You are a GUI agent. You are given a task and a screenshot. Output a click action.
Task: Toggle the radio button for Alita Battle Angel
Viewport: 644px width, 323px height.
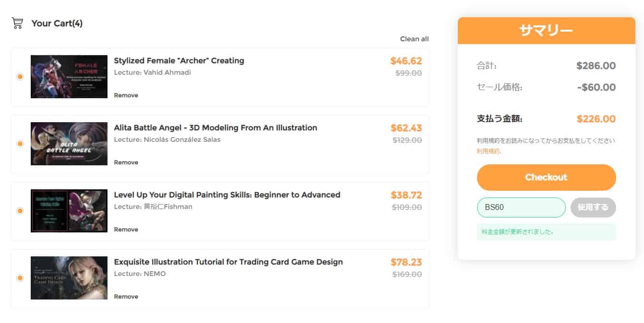(20, 144)
